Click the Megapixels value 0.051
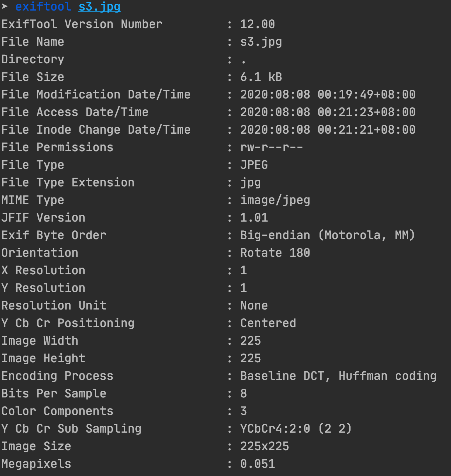451x476 pixels. pyautogui.click(x=257, y=464)
